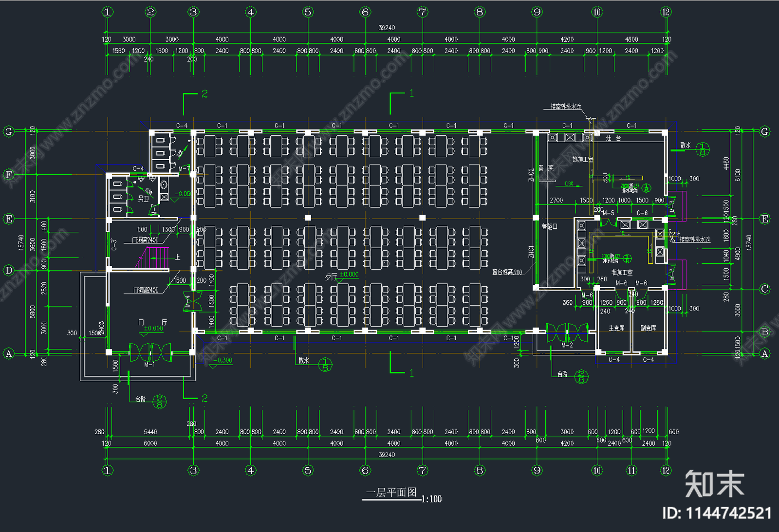Click the -0.300 elevation mark
Viewport: 779px width, 532px height.
pos(223,360)
